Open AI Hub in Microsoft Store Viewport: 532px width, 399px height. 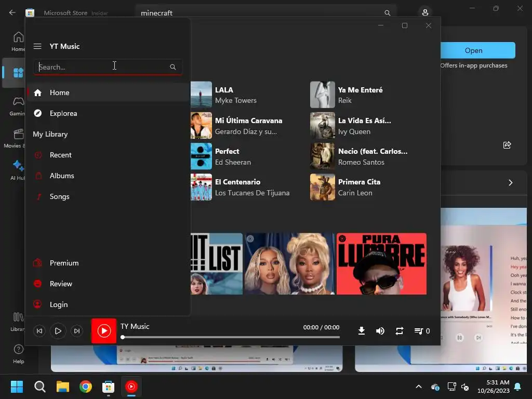(x=18, y=170)
